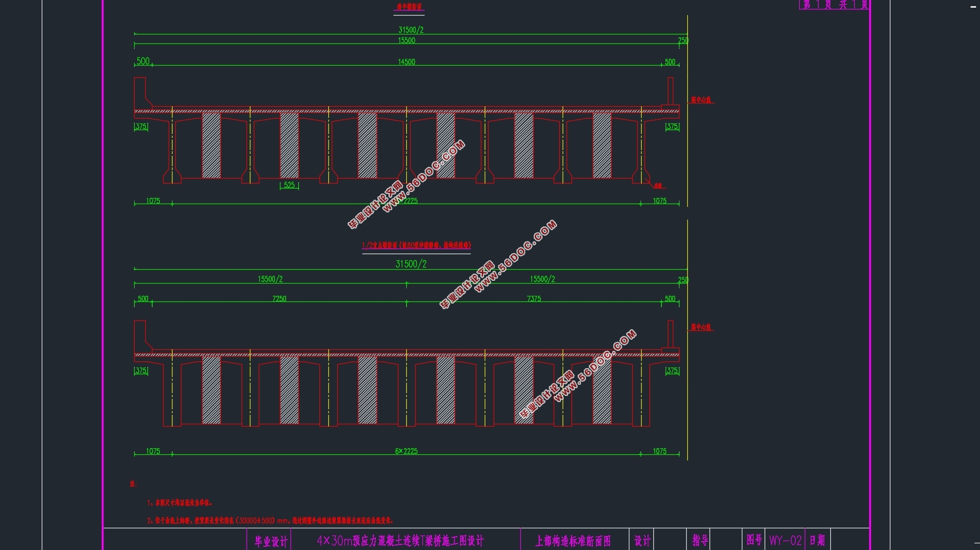Viewport: 980px width, 550px height.
Task: Click the 日期 cell in title block
Action: tap(817, 541)
